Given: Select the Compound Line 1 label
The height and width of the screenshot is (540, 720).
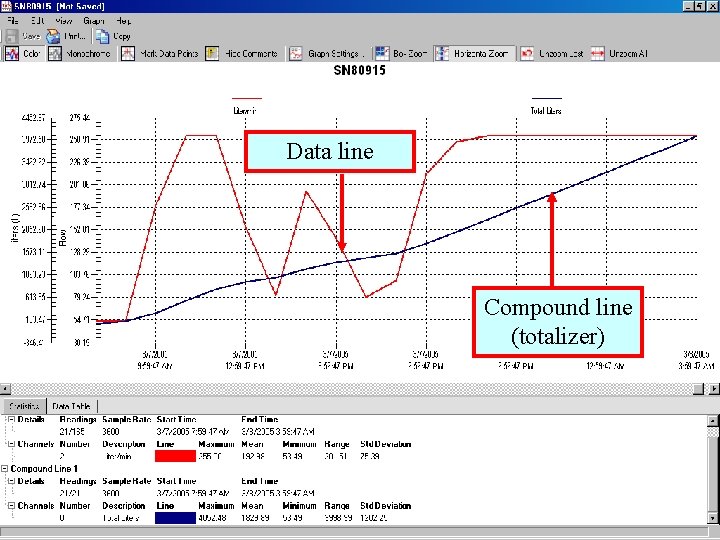Looking at the screenshot, I should click(x=44, y=469).
